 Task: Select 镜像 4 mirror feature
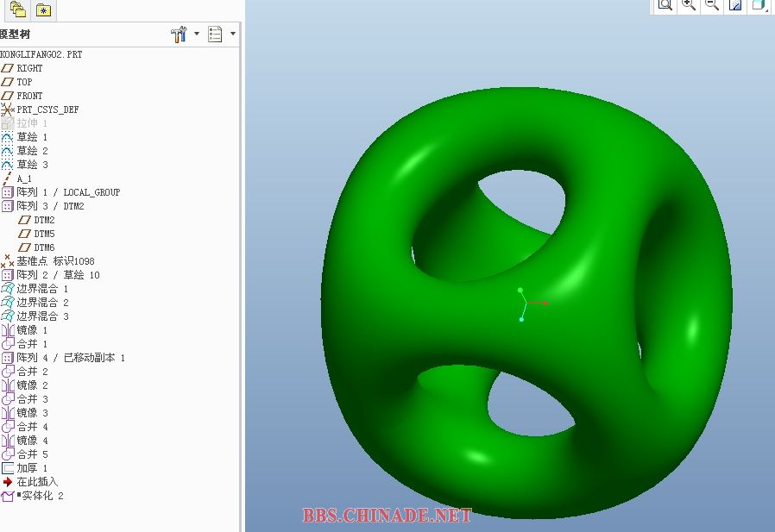pyautogui.click(x=24, y=441)
